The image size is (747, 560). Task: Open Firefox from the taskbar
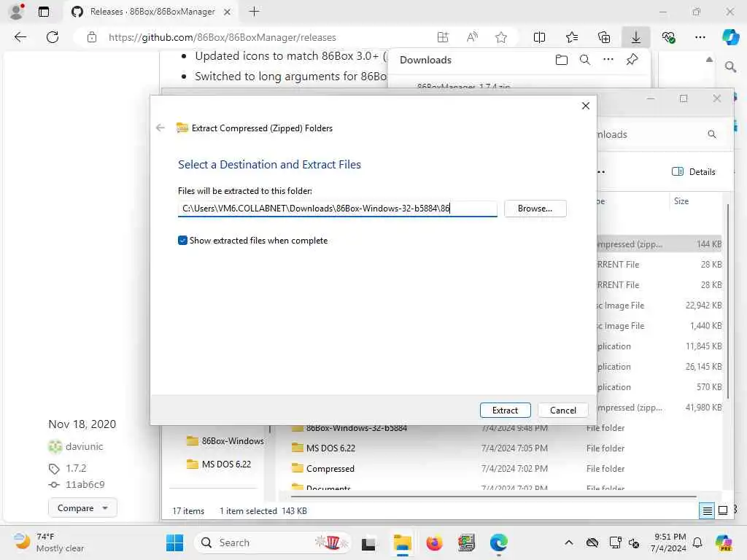(x=434, y=542)
